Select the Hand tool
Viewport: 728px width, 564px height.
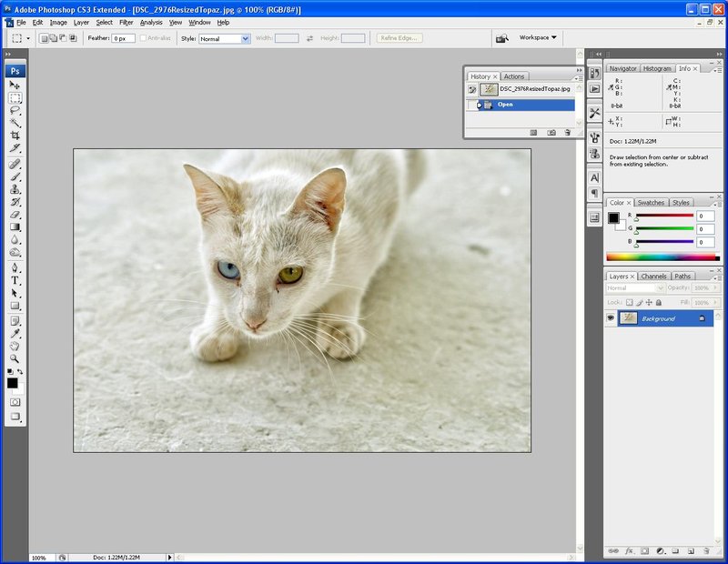[15, 347]
